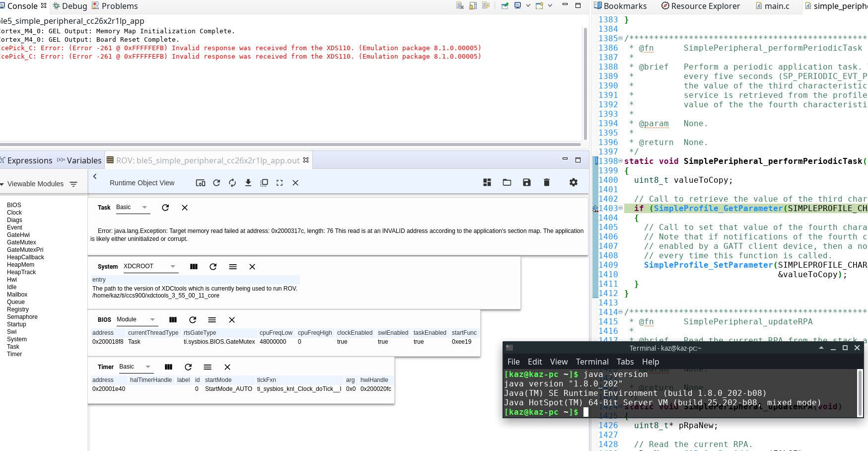Toggle column settings in Timer view
The image size is (868, 451).
click(168, 367)
